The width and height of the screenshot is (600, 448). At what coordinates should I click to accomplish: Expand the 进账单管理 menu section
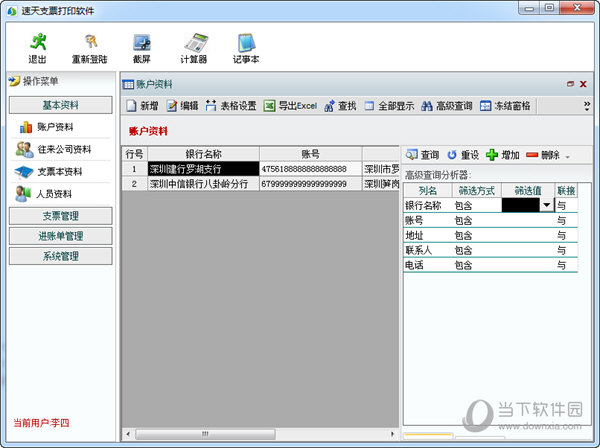point(60,236)
